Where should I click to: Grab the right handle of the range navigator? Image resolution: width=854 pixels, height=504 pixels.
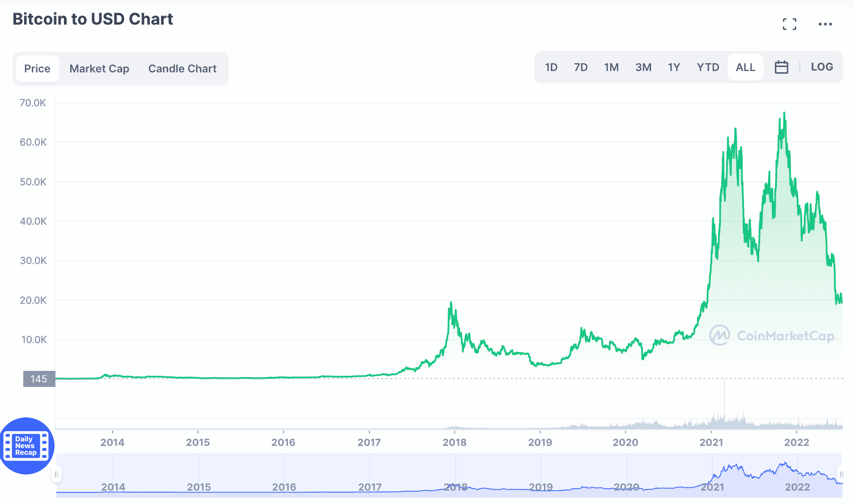(841, 474)
